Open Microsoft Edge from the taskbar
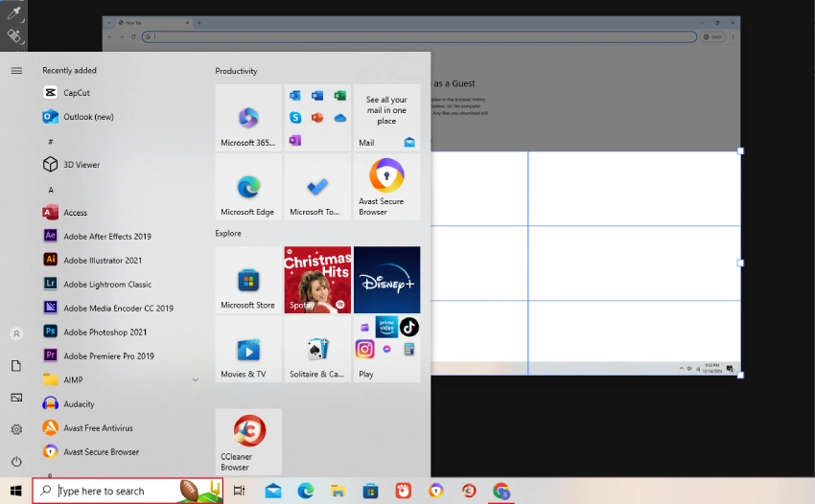Image resolution: width=815 pixels, height=504 pixels. [x=306, y=491]
